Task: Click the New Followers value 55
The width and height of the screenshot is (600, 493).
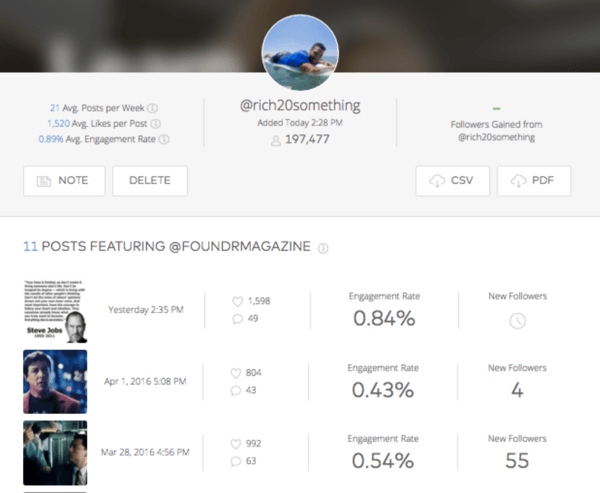Action: [517, 461]
